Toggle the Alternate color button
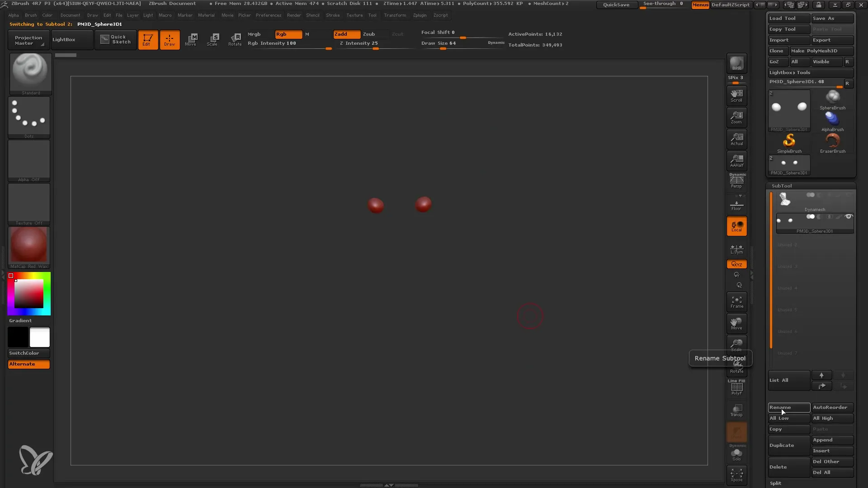 pos(28,364)
